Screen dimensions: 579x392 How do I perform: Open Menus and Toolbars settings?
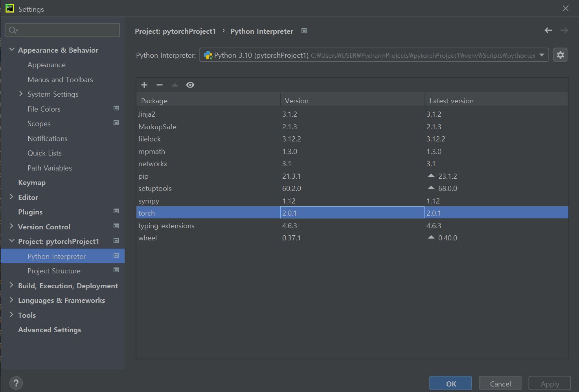click(60, 79)
